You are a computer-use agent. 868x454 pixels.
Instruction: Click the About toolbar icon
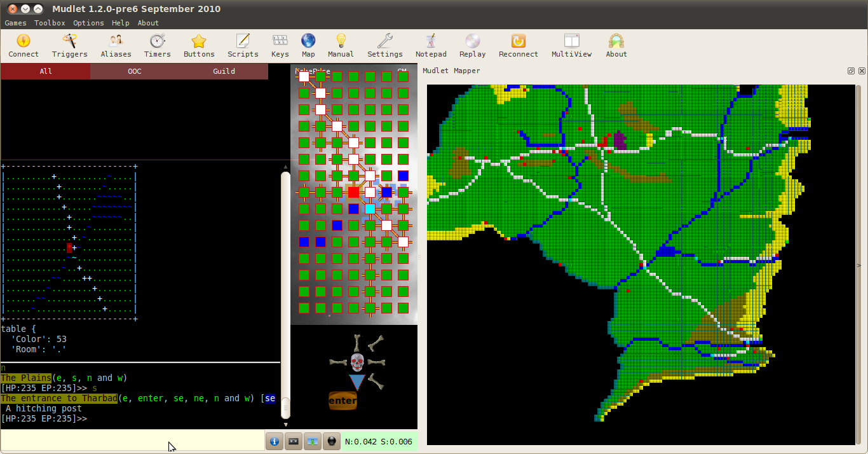616,46
